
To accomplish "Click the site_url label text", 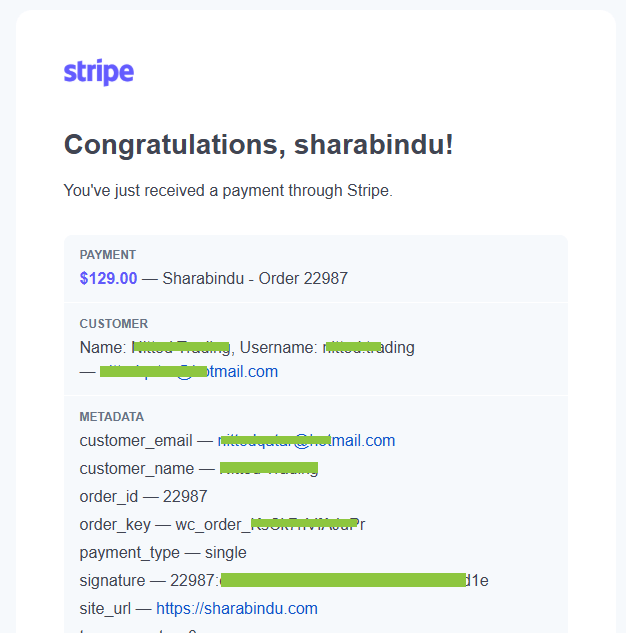I will point(105,609).
